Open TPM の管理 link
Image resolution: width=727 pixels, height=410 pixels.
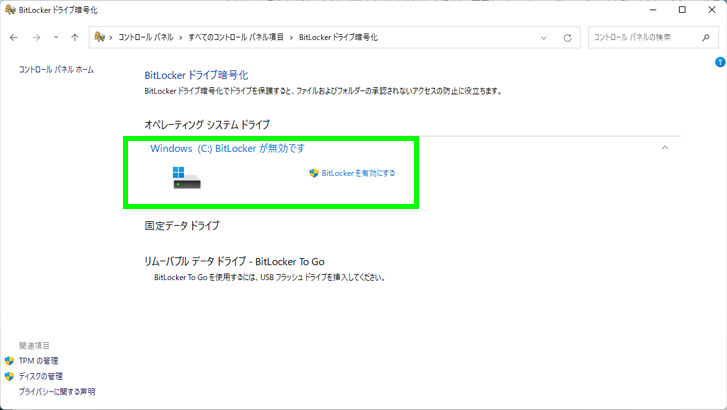[x=38, y=361]
